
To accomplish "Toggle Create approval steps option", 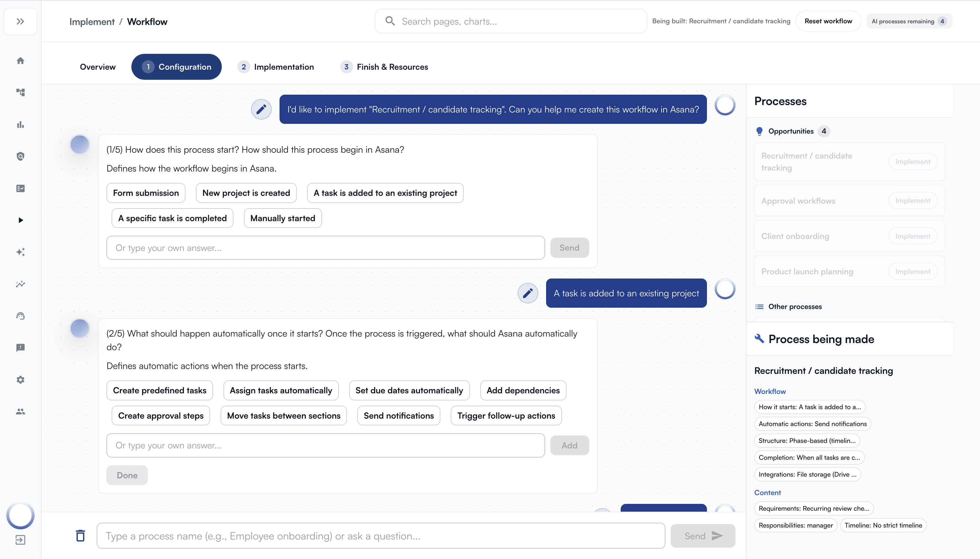I will tap(161, 416).
